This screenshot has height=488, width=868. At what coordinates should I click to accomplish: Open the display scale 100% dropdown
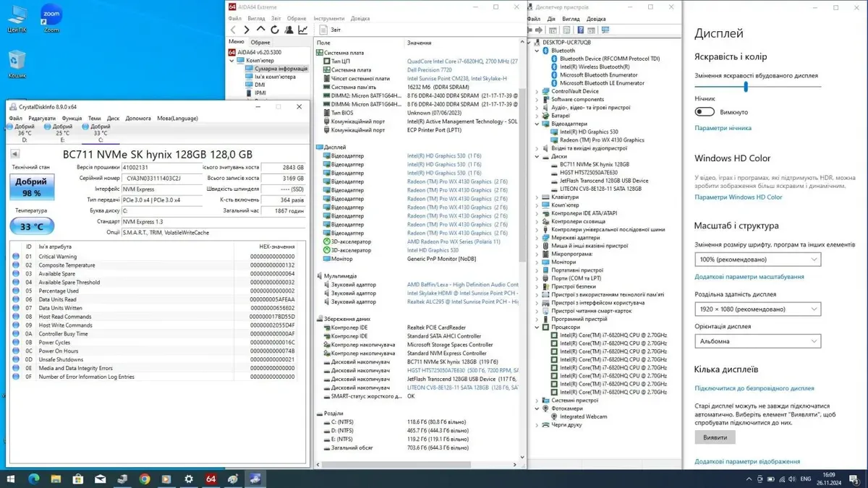point(757,260)
